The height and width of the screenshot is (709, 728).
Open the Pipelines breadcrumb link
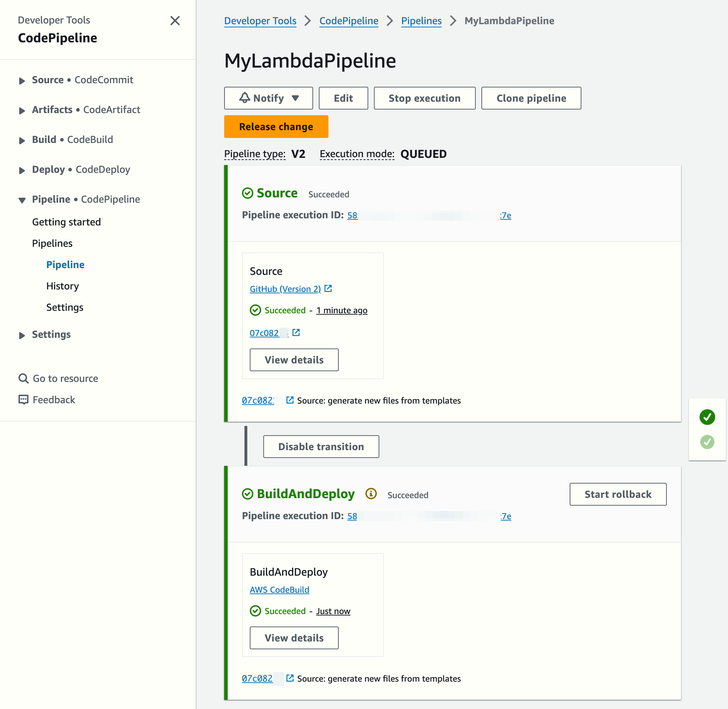click(421, 21)
